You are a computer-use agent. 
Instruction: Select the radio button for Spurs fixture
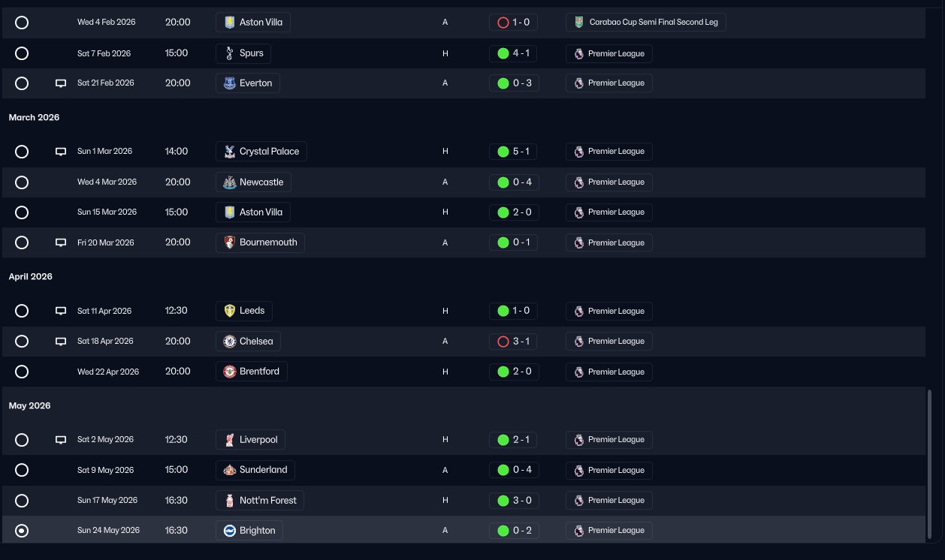(x=22, y=53)
